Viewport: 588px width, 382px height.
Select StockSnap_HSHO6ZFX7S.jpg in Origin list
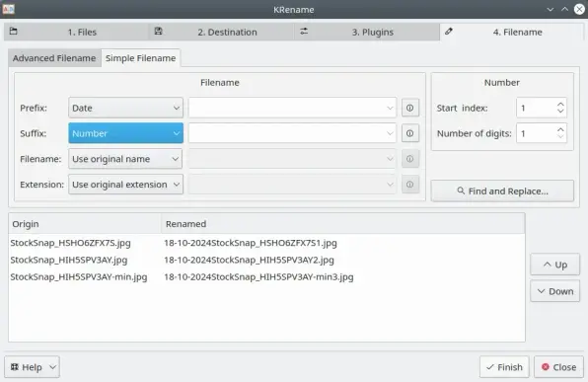tap(70, 243)
